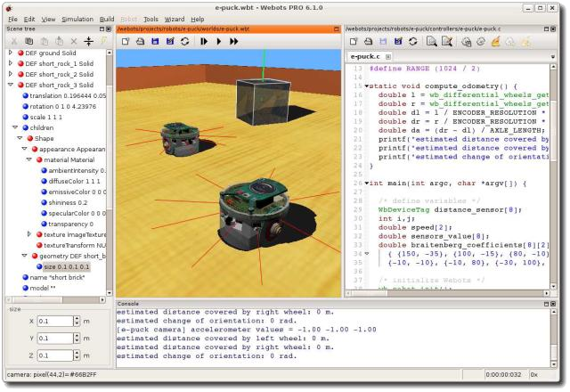This screenshot has width=570, height=392.
Task: Click the Run simulation play button
Action: tap(219, 41)
